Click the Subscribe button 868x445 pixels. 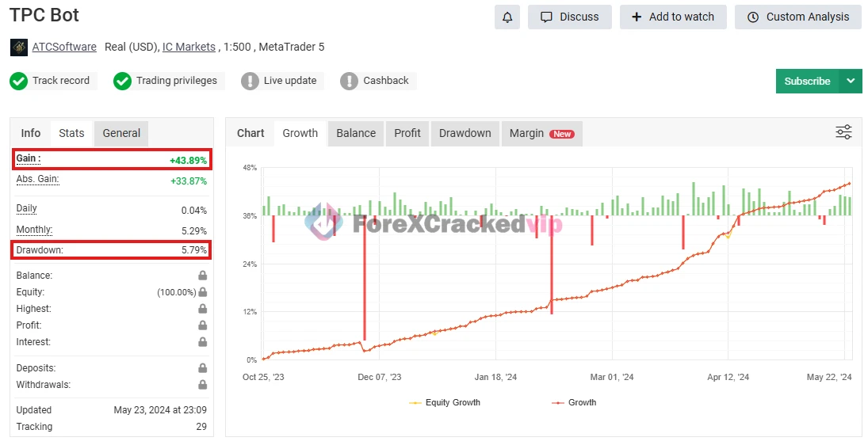[x=808, y=82]
